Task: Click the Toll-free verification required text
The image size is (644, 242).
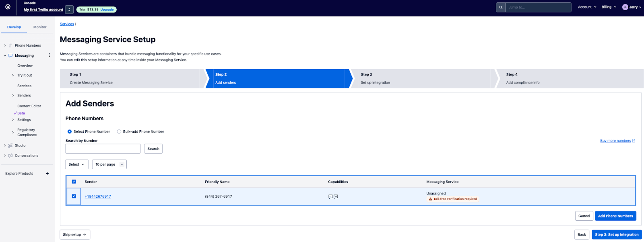Action: (x=455, y=199)
